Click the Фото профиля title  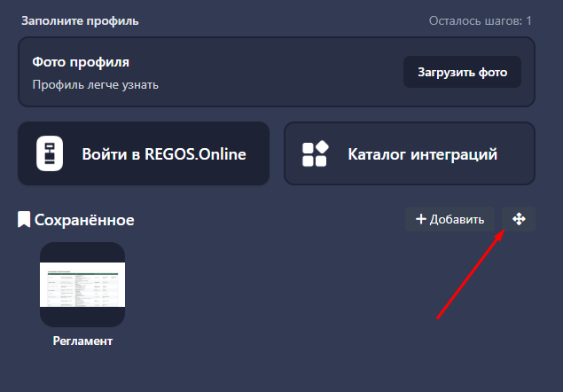pyautogui.click(x=81, y=63)
